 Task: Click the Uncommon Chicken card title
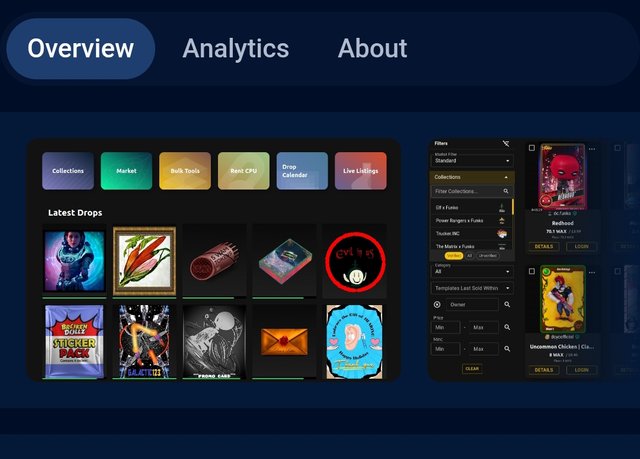(x=562, y=347)
